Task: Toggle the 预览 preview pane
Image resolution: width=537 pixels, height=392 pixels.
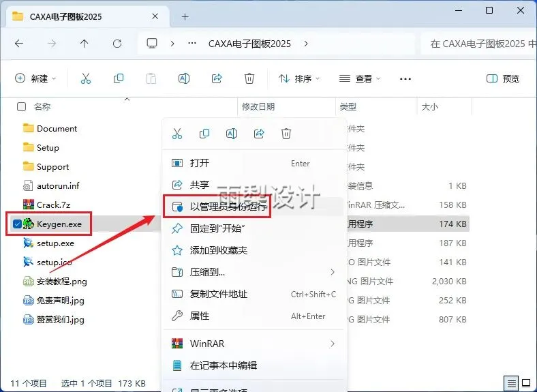Action: tap(503, 79)
